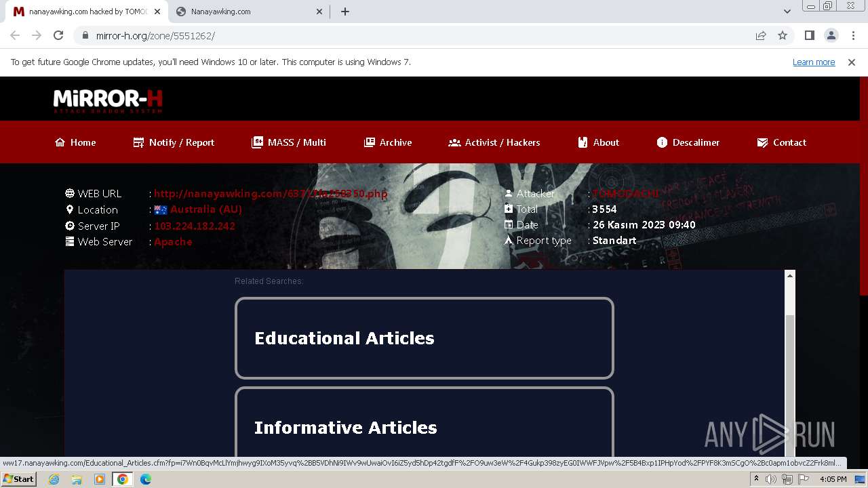Screen dimensions: 868x488
Task: Open the About nav item
Action: tap(598, 142)
